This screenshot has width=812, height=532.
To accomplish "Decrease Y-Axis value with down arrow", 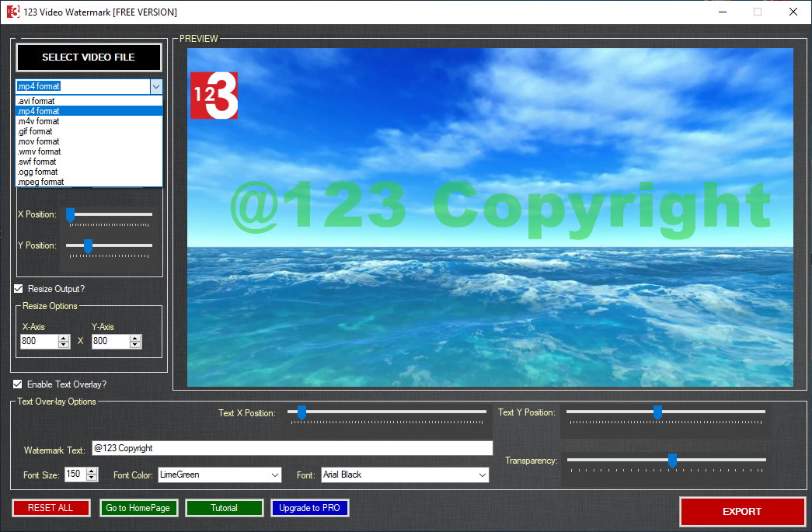I will [x=135, y=345].
